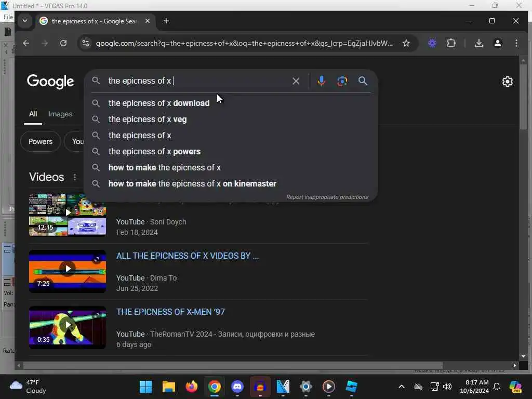Close the 'the epicness of x' tab
Viewport: 532px width, 399px height.
click(x=147, y=21)
